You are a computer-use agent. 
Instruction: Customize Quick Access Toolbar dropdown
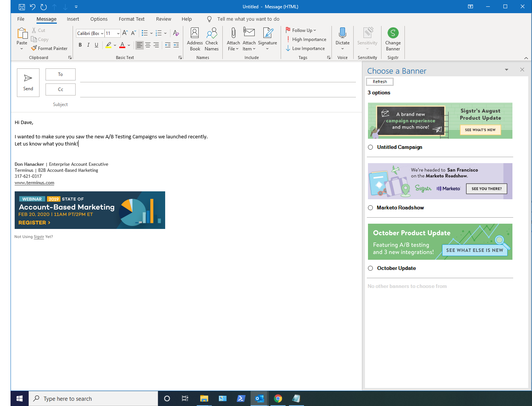coord(76,7)
